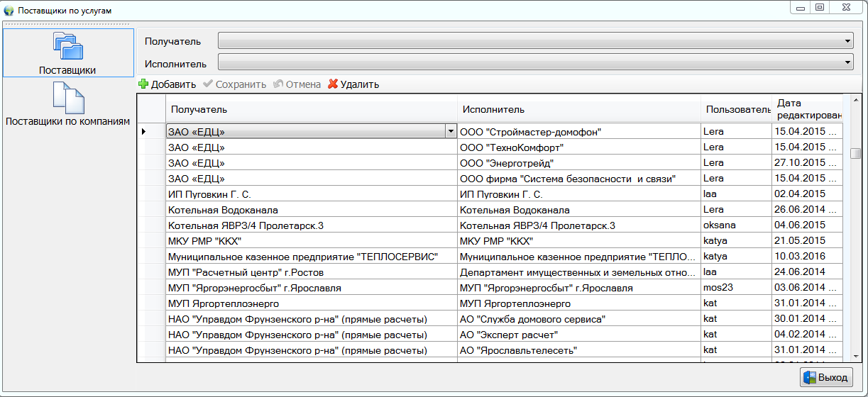Open the Поставщики folder icon panel
This screenshot has height=397, width=868.
pos(68,47)
